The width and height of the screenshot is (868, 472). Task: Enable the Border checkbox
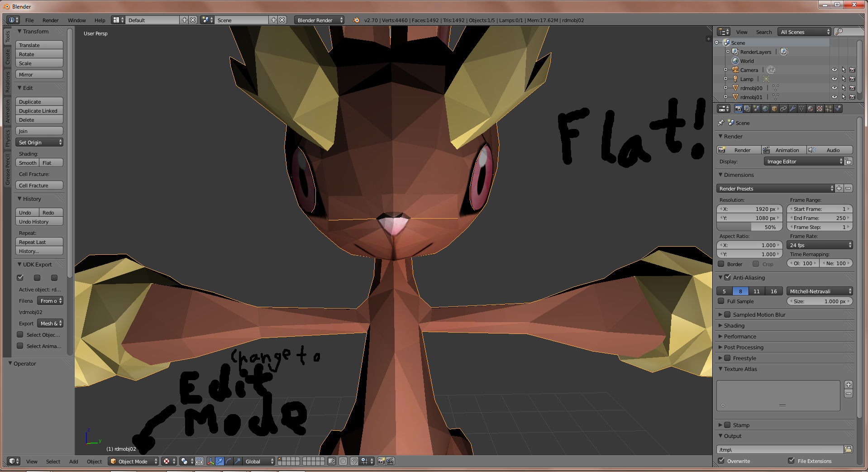(721, 264)
